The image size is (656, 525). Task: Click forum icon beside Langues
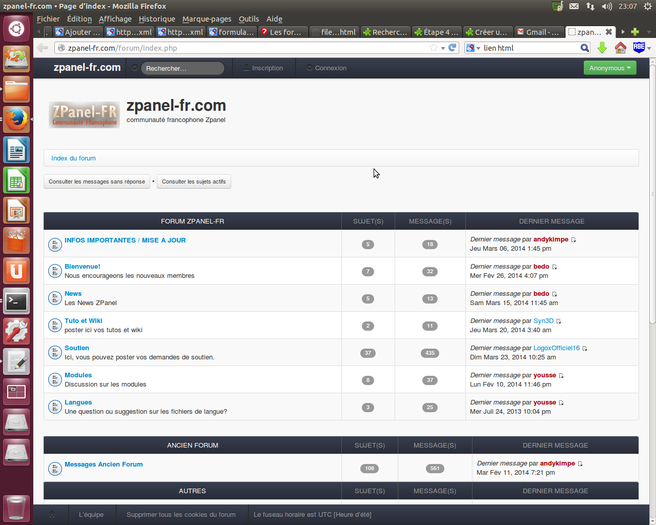tap(54, 407)
